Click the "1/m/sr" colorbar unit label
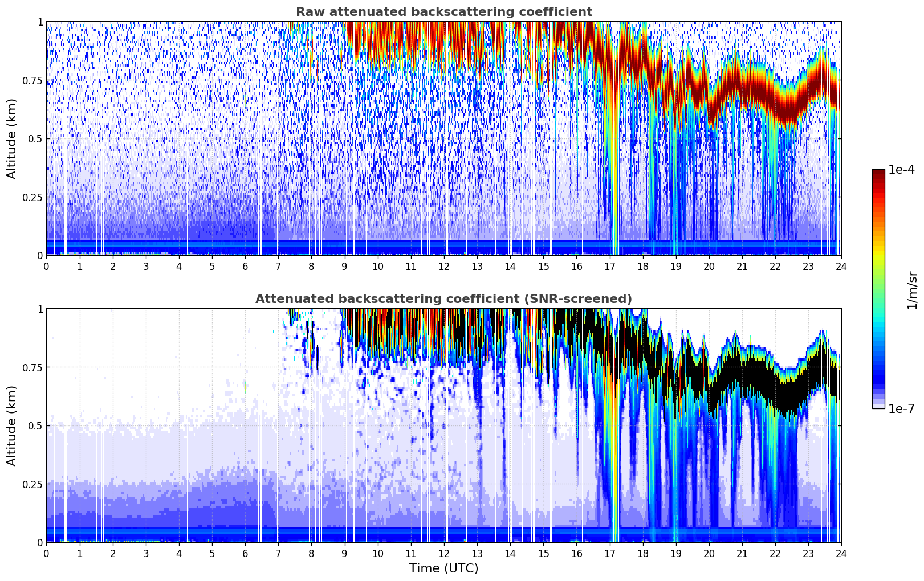The height and width of the screenshot is (581, 924). (x=912, y=290)
